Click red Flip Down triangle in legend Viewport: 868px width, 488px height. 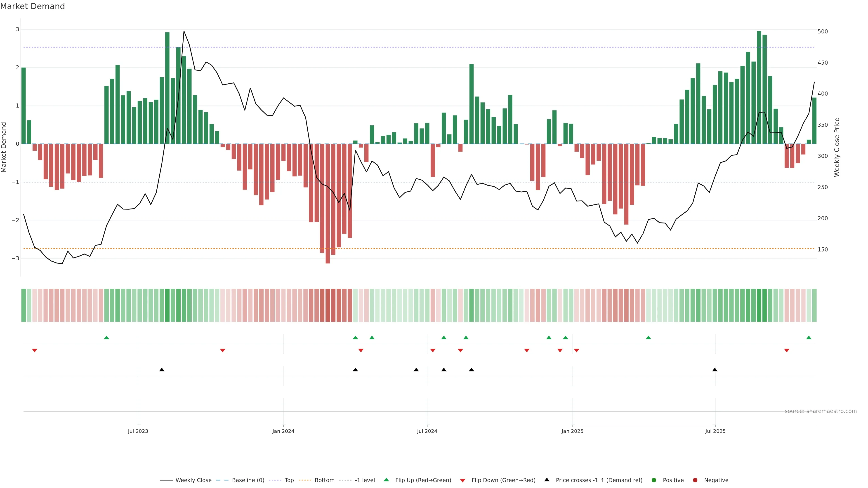coord(463,480)
